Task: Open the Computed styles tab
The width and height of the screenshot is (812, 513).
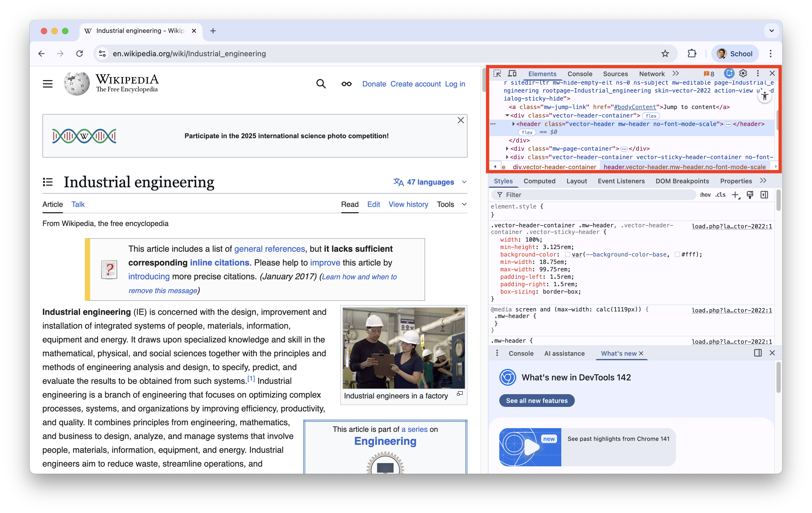Action: pyautogui.click(x=539, y=181)
